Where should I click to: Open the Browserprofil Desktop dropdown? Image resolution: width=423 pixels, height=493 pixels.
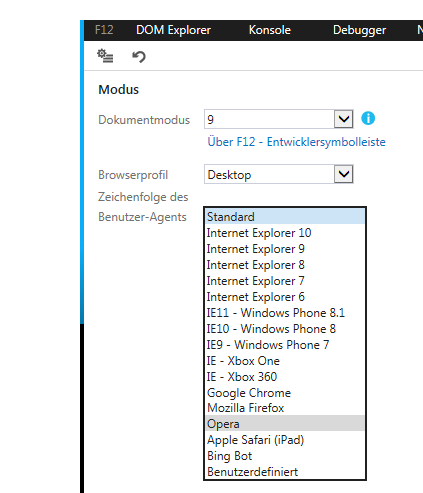[x=279, y=174]
